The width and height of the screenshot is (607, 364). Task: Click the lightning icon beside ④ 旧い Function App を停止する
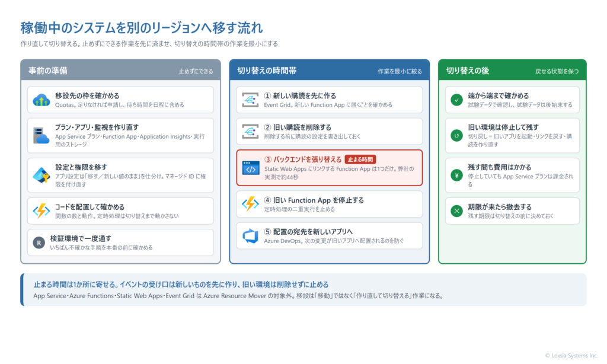tap(250, 204)
